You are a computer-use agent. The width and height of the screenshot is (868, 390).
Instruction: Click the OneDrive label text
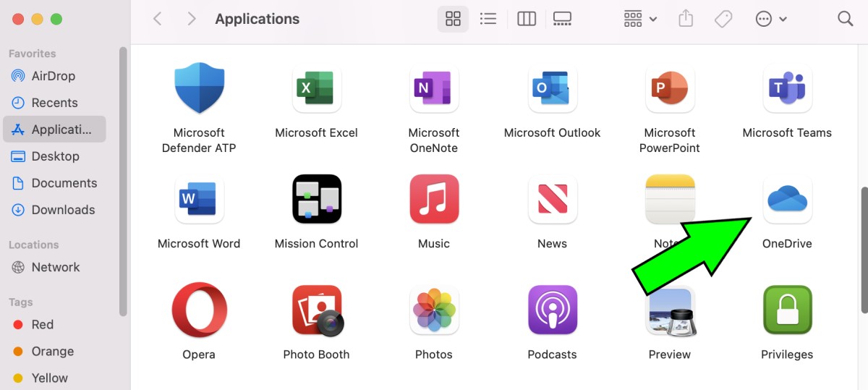point(787,244)
